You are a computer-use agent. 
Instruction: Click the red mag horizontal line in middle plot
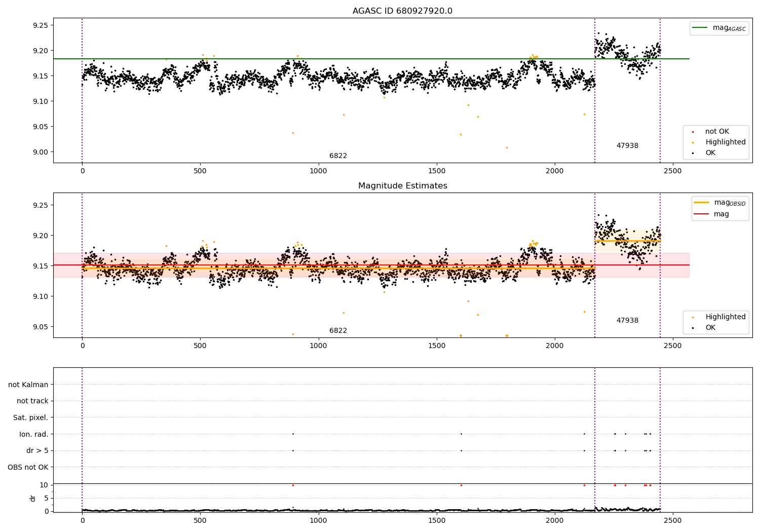(x=371, y=265)
